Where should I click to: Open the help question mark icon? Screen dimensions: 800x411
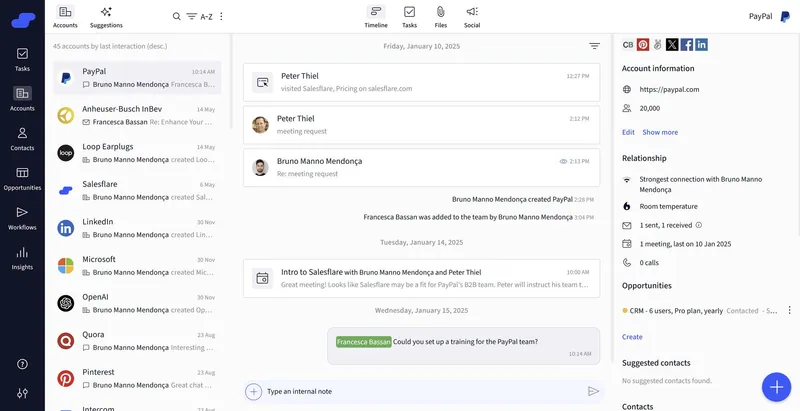click(x=22, y=364)
